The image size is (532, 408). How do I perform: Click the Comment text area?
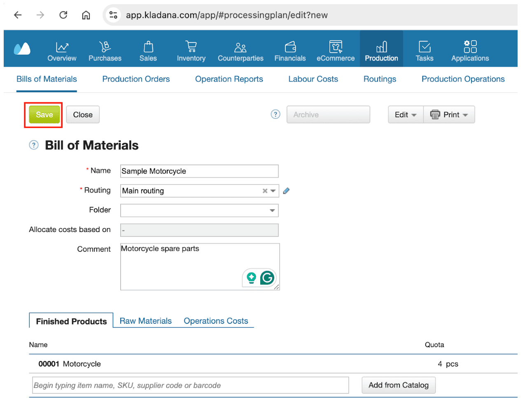point(200,267)
